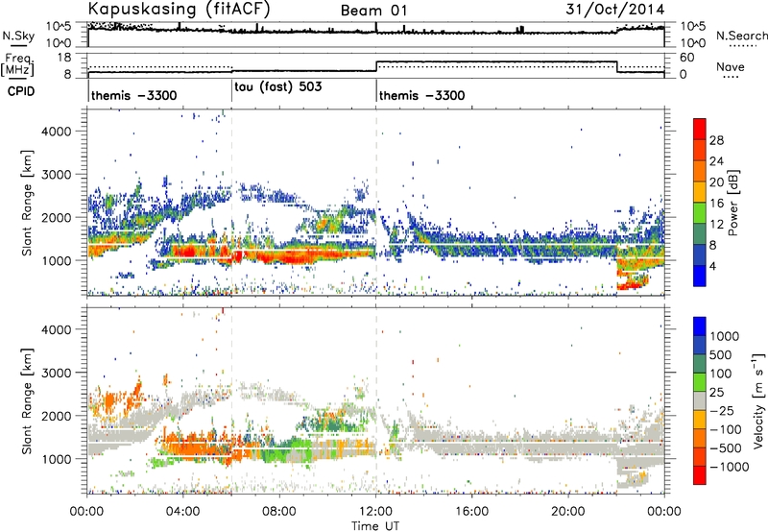768x532 pixels.
Task: Click the '1000' tick on velocity colorbar
Action: click(x=725, y=336)
